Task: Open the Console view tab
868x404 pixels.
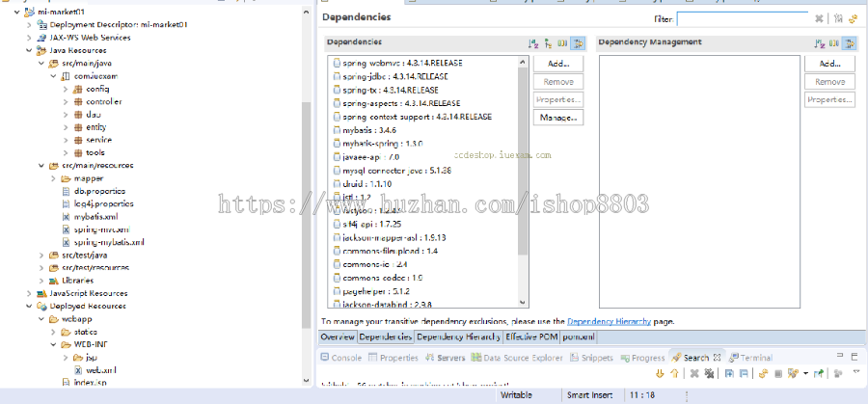Action: (341, 358)
